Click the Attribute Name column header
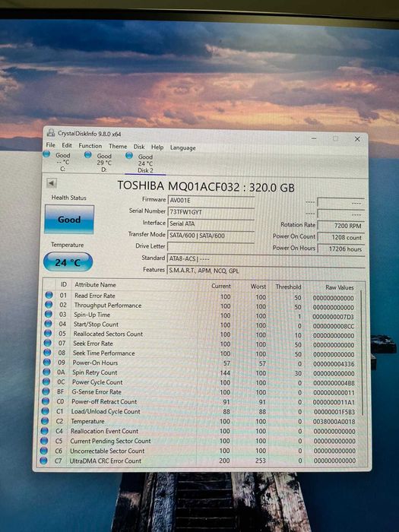399x532 pixels. (x=95, y=285)
